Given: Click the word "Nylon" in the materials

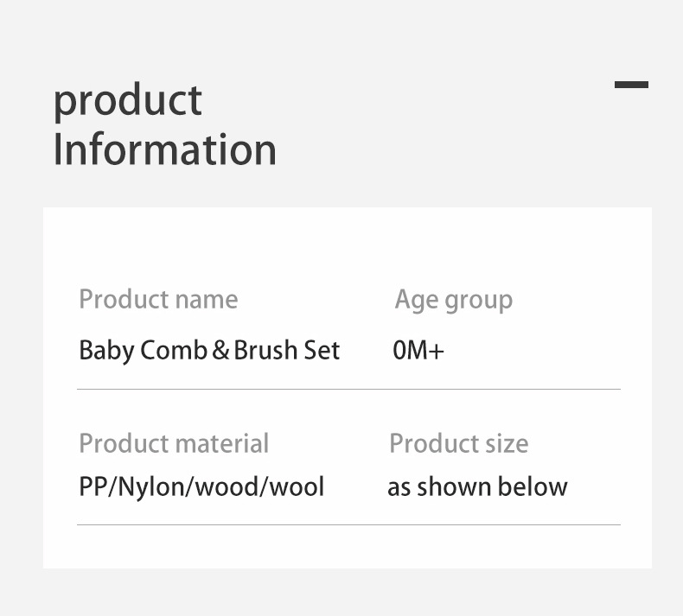Looking at the screenshot, I should point(150,486).
